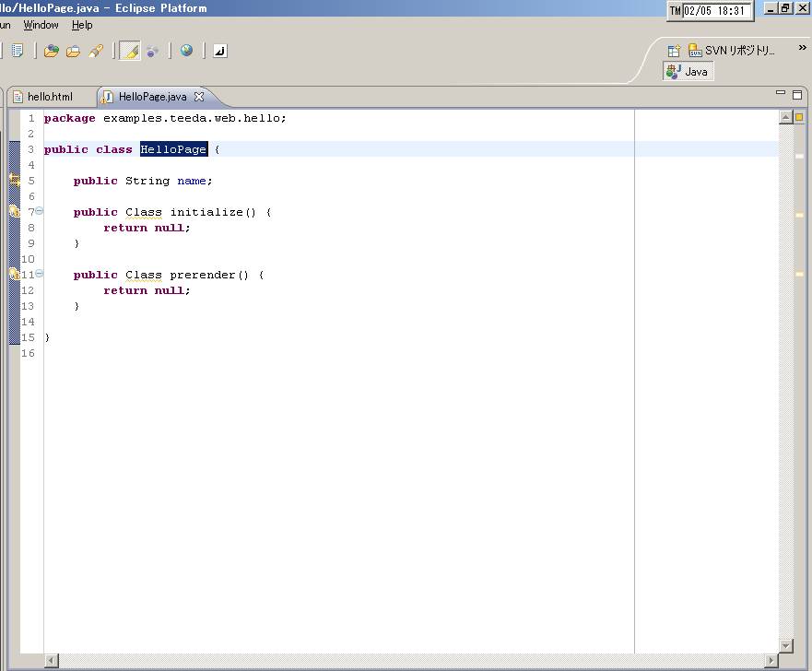This screenshot has height=671, width=812.
Task: Click the marker icon beside line 5
Action: (14, 181)
